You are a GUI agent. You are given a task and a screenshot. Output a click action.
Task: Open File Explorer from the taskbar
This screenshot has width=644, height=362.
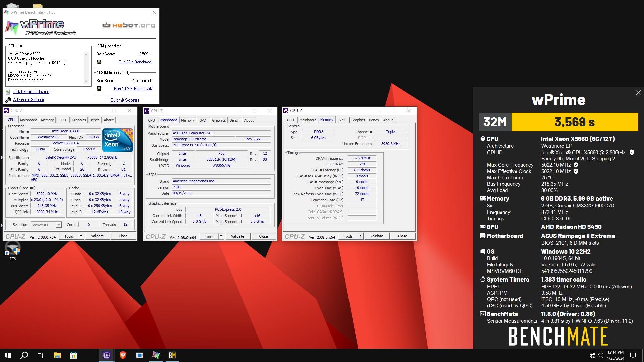coord(57,355)
